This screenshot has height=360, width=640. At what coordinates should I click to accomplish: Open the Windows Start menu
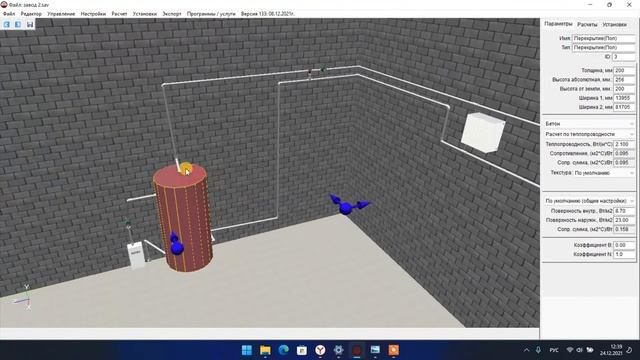click(247, 350)
